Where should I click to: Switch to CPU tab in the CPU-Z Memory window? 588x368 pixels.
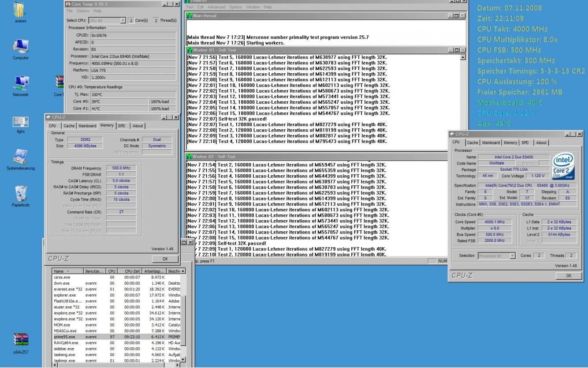point(53,126)
